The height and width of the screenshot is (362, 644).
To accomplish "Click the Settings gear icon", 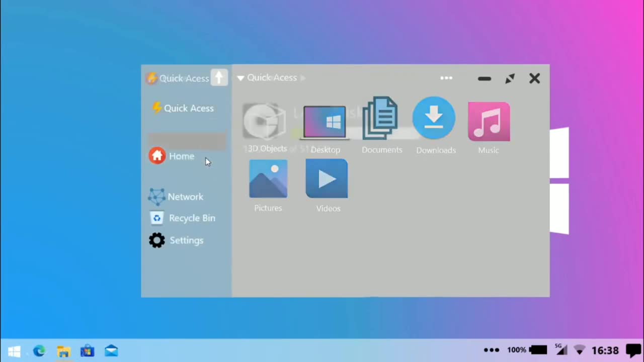I will pos(157,240).
